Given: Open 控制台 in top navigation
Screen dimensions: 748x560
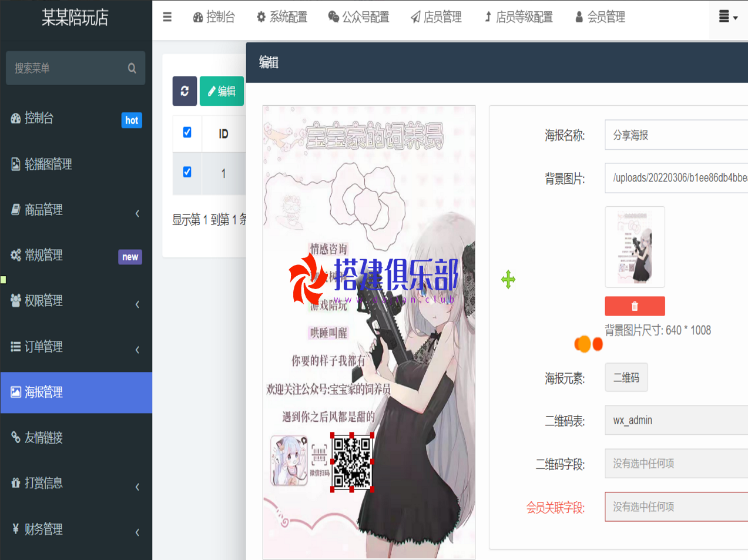Looking at the screenshot, I should [x=214, y=17].
